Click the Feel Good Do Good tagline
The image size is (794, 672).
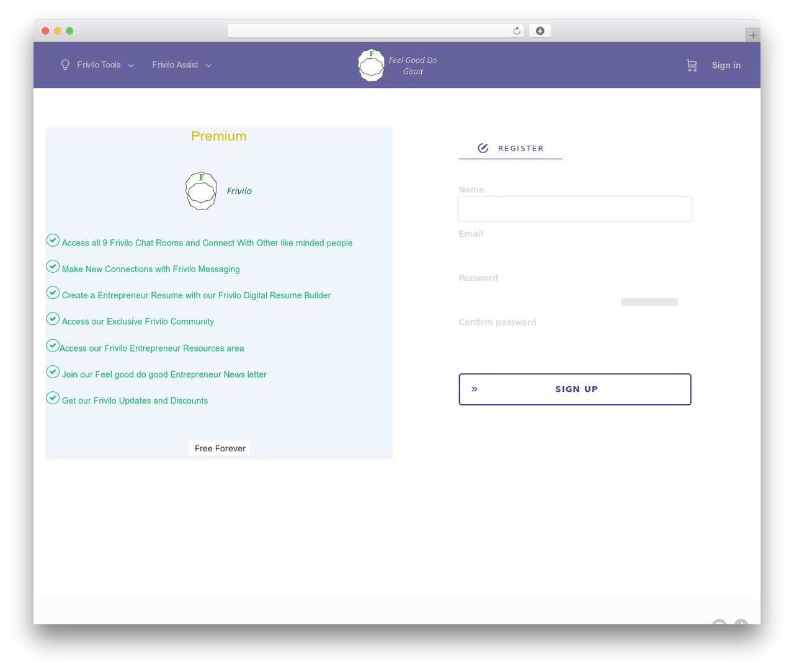click(413, 66)
